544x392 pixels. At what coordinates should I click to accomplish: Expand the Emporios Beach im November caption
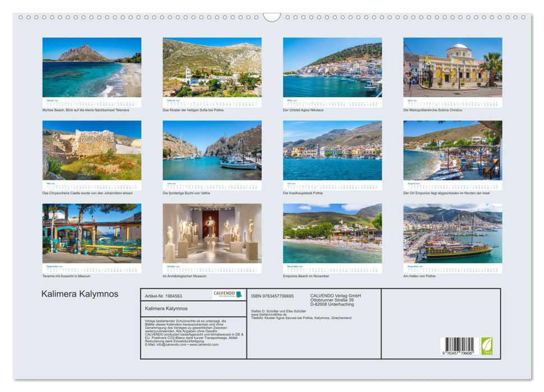click(x=306, y=276)
